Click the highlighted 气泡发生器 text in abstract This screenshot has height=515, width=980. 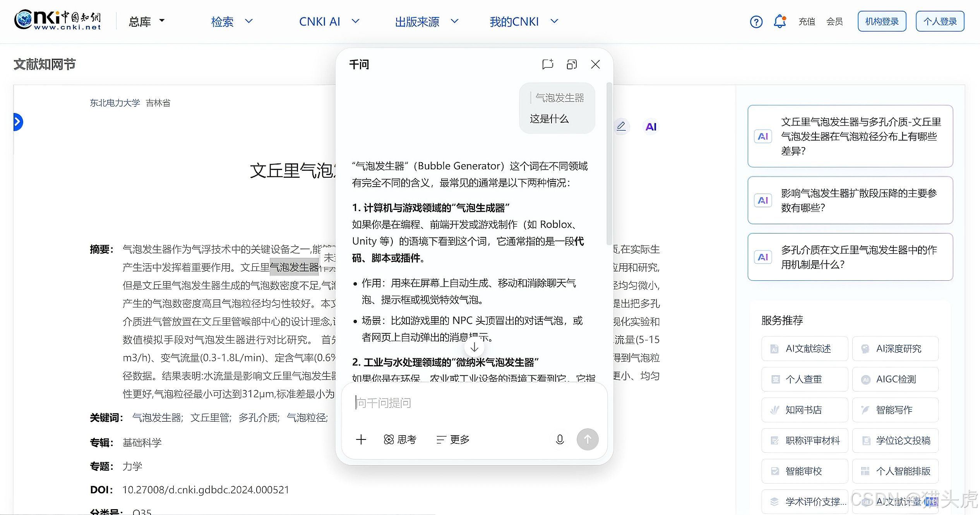coord(295,267)
